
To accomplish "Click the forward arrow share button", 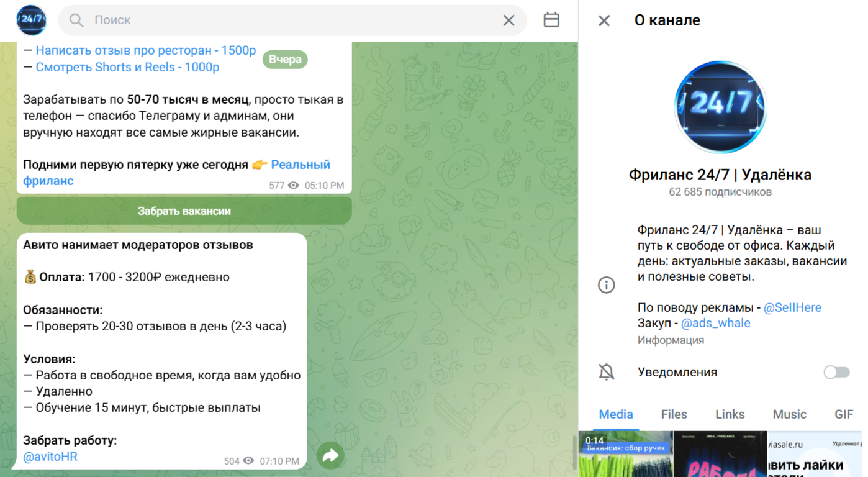I will coord(330,457).
